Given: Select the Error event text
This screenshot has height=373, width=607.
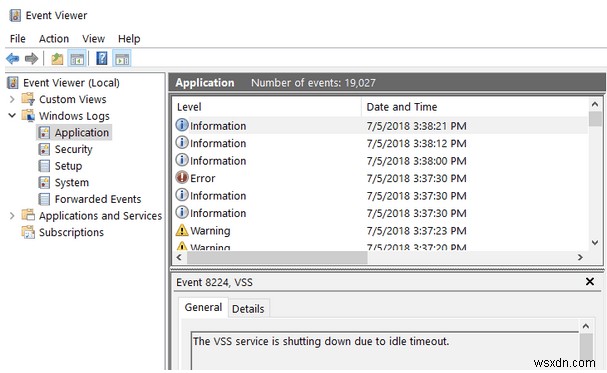Looking at the screenshot, I should [x=202, y=178].
